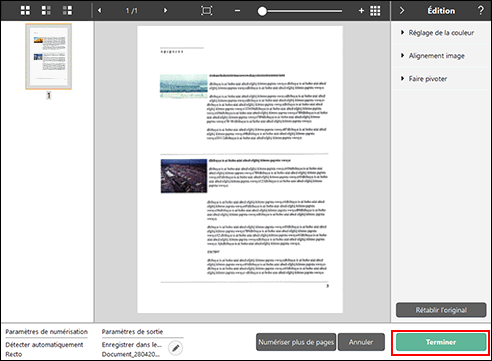
Task: Go to the previous page arrow
Action: pyautogui.click(x=99, y=11)
